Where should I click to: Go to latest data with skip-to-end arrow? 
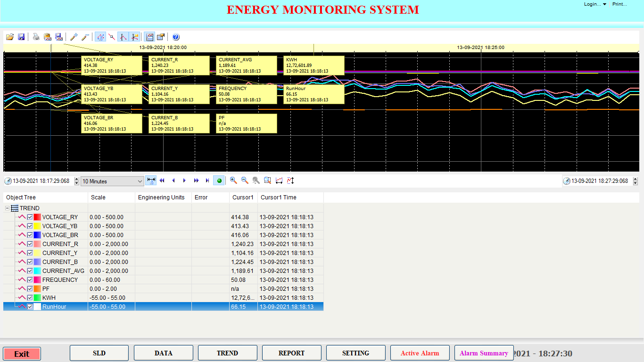click(x=207, y=181)
